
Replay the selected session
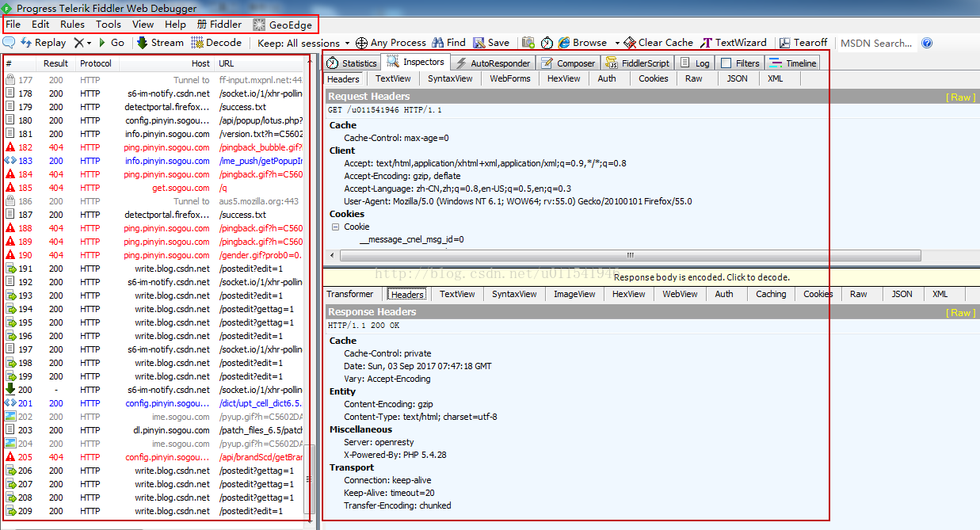click(44, 43)
